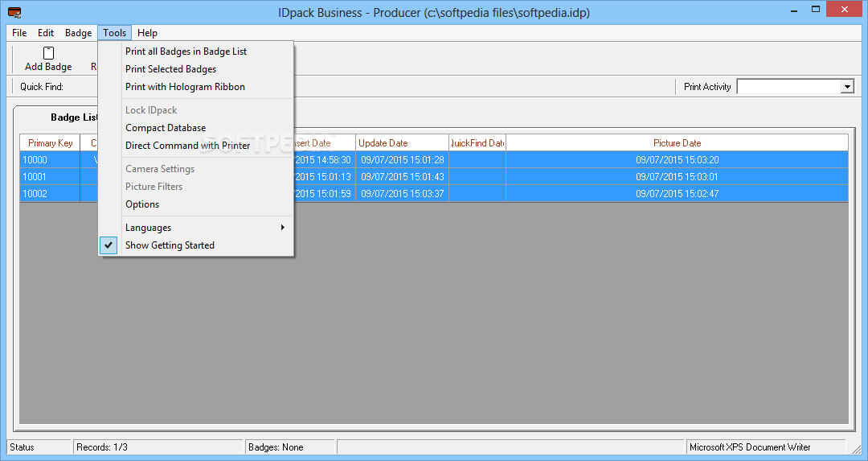This screenshot has height=461, width=868.
Task: Maximize the IDpack window
Action: pos(816,10)
